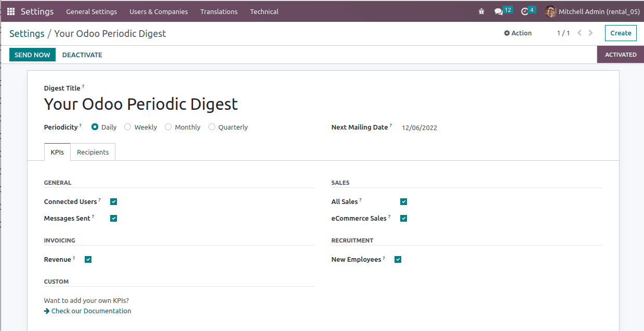Click the Send Now button

(x=32, y=55)
